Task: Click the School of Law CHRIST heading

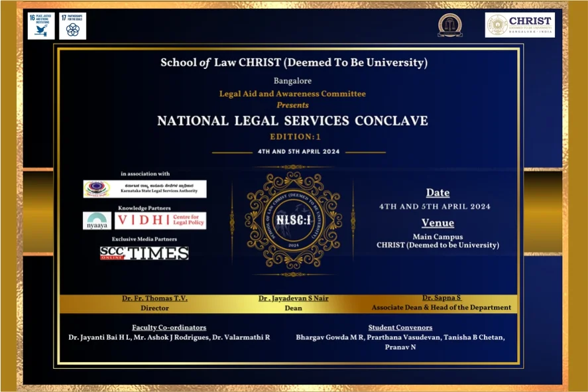Action: 294,63
